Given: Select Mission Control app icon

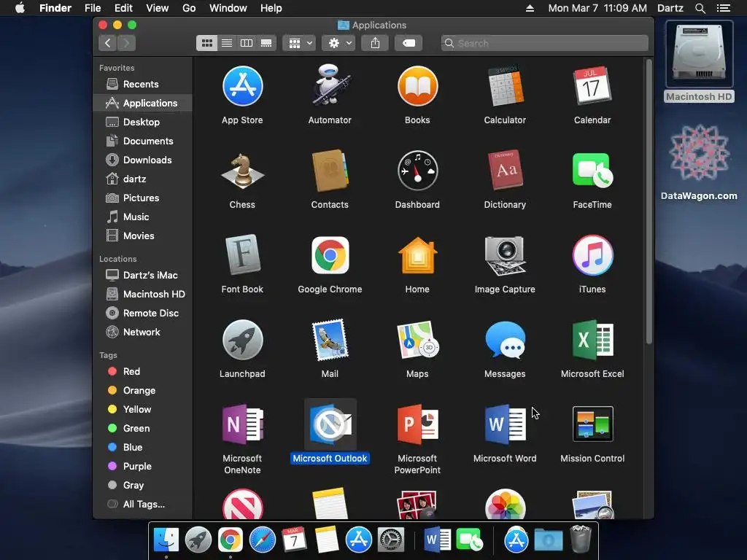Looking at the screenshot, I should click(x=592, y=424).
